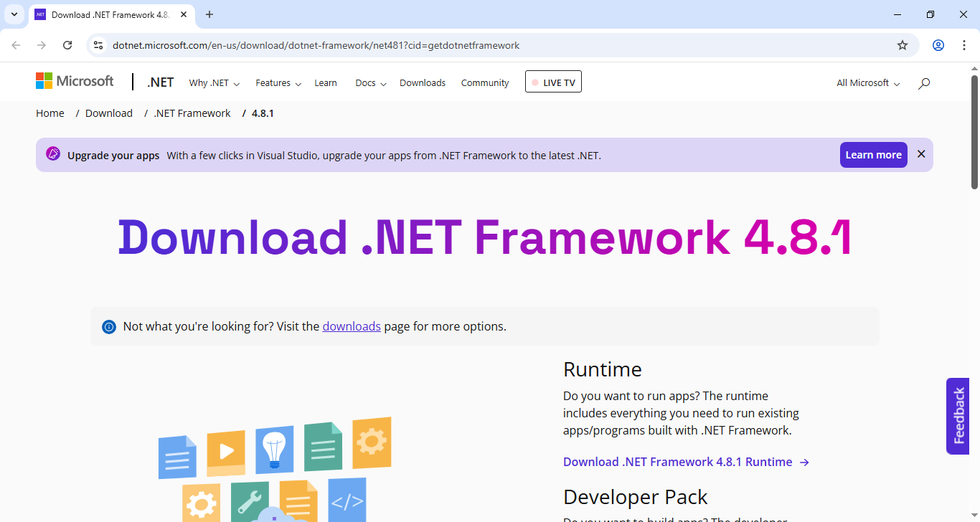Click the 4.8.1 breadcrumb text
Screen dimensions: 980x522
click(263, 113)
